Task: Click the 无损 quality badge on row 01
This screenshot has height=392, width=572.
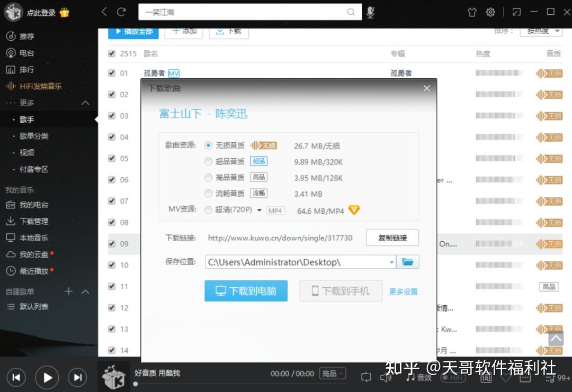Action: coord(549,73)
